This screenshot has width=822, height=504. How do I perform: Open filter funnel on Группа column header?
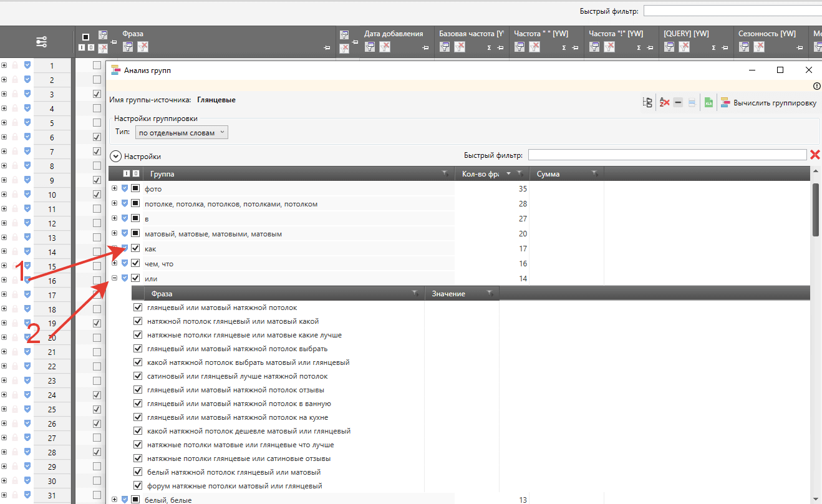click(x=445, y=173)
